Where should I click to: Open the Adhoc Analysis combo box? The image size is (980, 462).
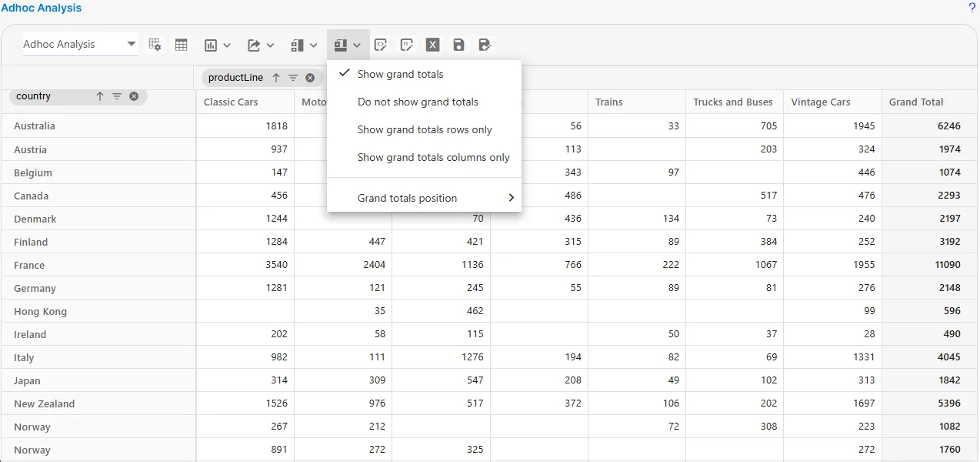click(x=80, y=45)
